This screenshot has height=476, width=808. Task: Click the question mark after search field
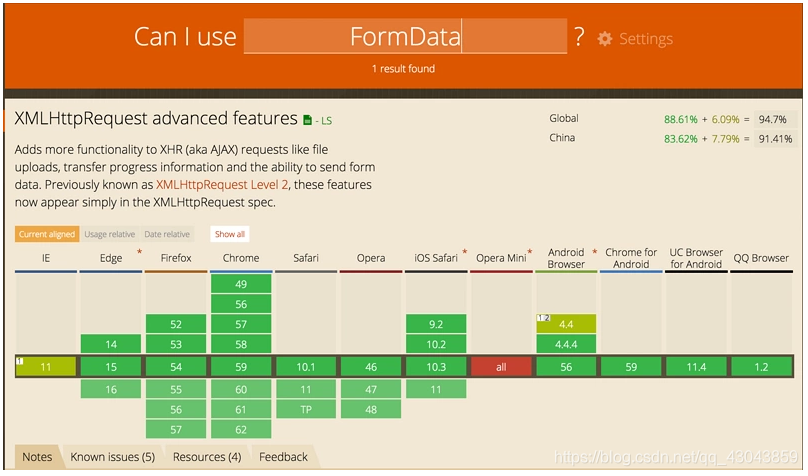(580, 37)
